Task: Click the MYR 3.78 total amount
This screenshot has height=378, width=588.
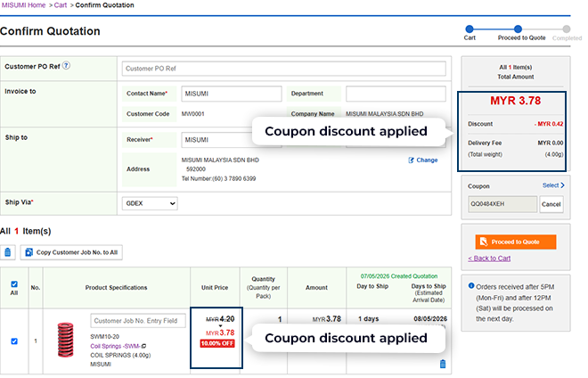Action: 515,101
